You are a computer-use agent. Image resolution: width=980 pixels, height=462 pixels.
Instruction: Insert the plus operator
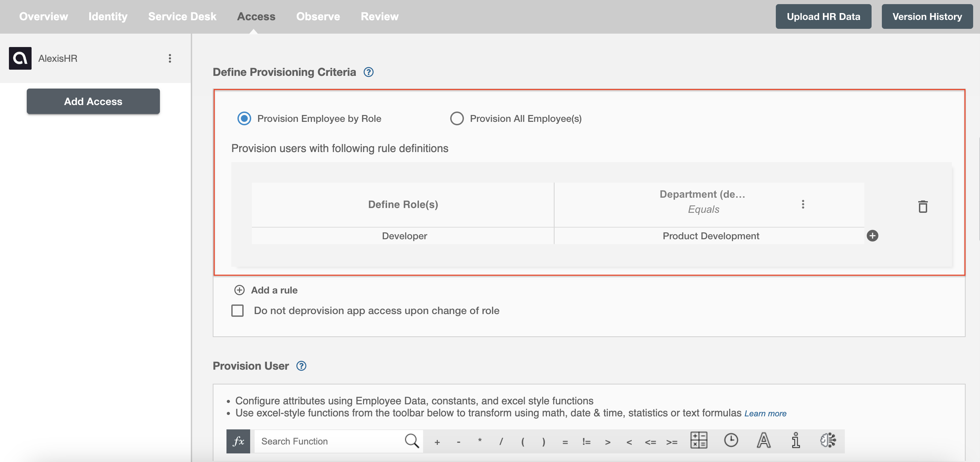click(x=437, y=442)
